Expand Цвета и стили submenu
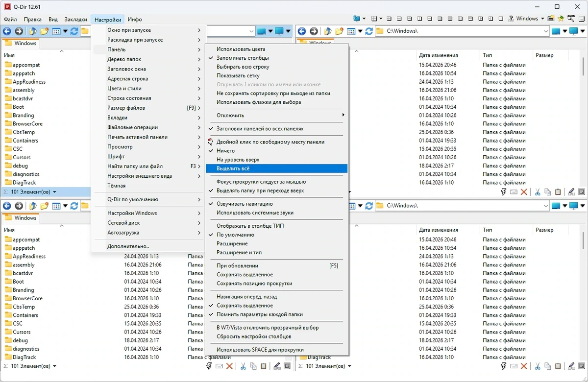Viewport: 588px width, 382px height. 147,88
